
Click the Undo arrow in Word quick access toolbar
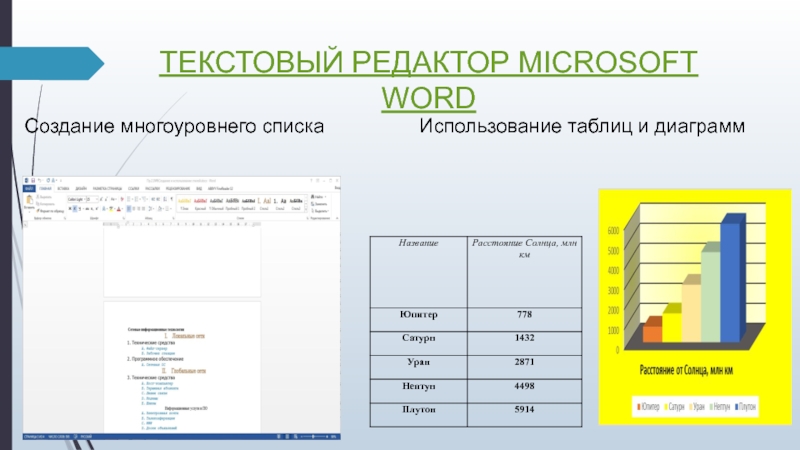pyautogui.click(x=39, y=180)
